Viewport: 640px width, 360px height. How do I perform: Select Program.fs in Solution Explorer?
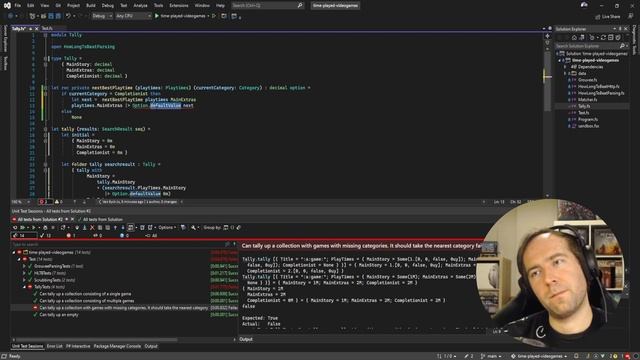588,120
